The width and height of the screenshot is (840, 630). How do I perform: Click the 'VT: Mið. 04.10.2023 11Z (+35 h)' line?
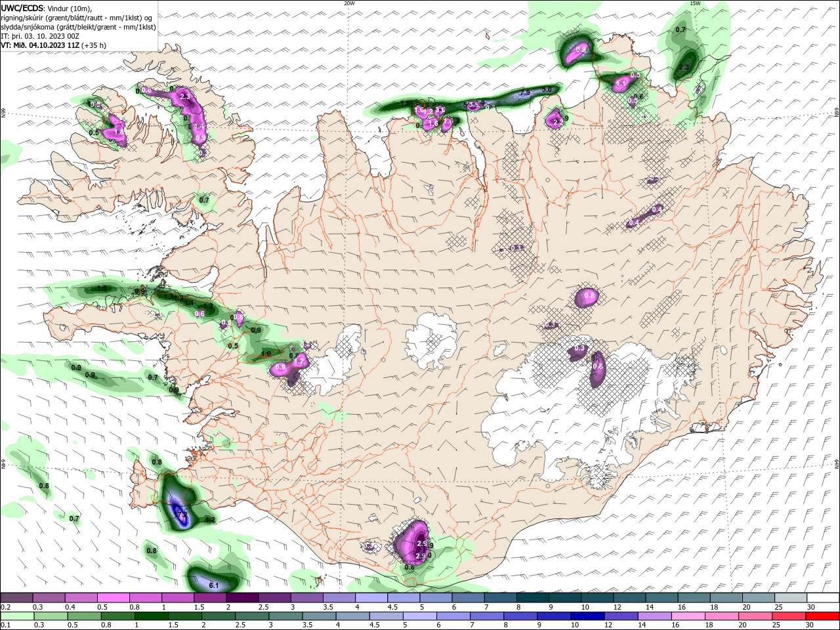tap(54, 45)
